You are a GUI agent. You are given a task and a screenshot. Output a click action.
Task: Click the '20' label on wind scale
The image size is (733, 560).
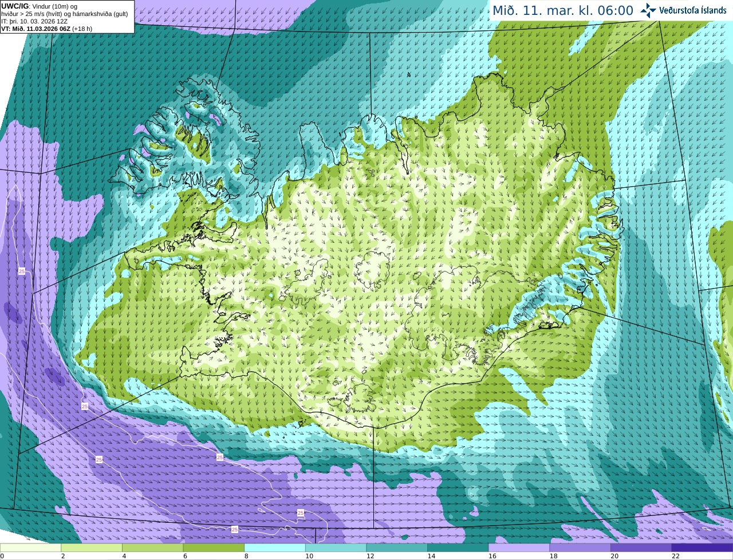coord(614,556)
